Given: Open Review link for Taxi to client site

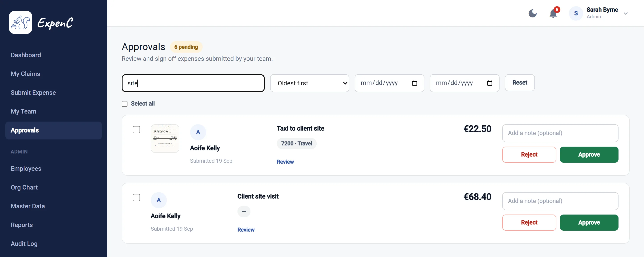Looking at the screenshot, I should 285,162.
